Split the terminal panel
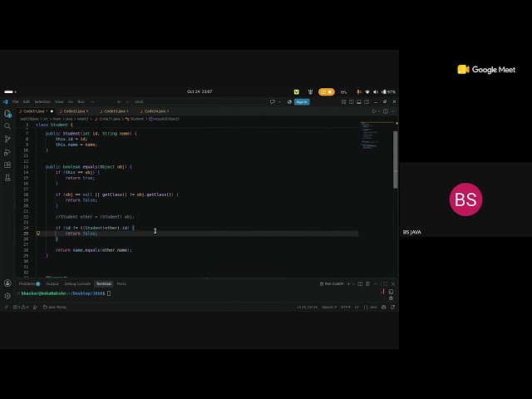 (x=360, y=283)
